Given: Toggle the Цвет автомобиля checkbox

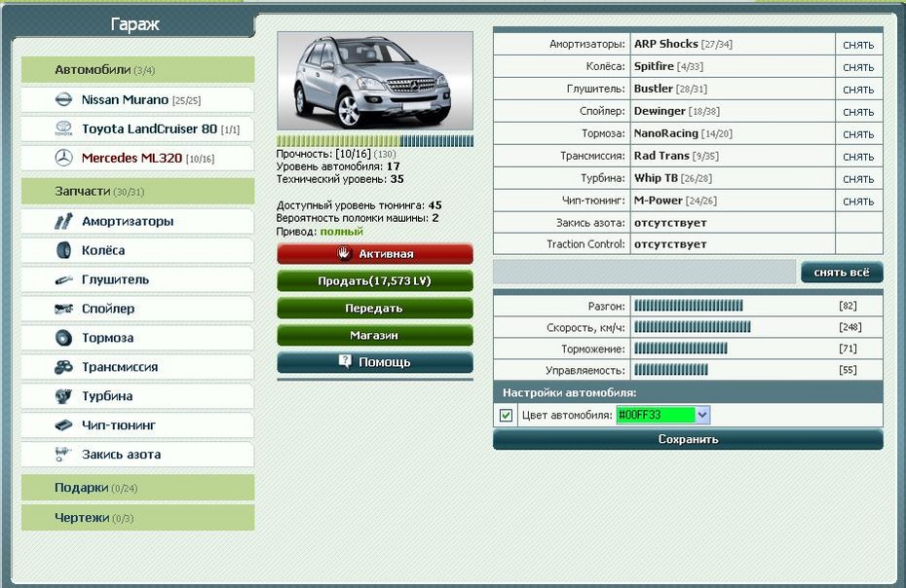Looking at the screenshot, I should pyautogui.click(x=506, y=416).
